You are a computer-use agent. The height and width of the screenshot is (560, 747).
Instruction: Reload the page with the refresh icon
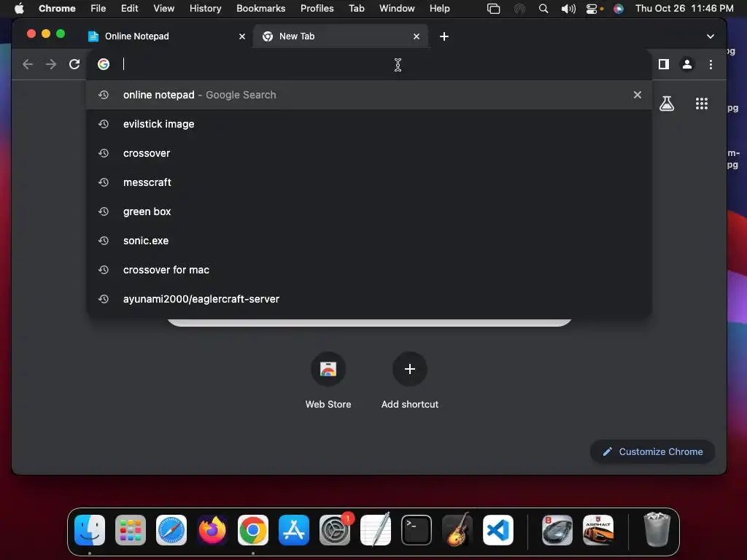74,64
